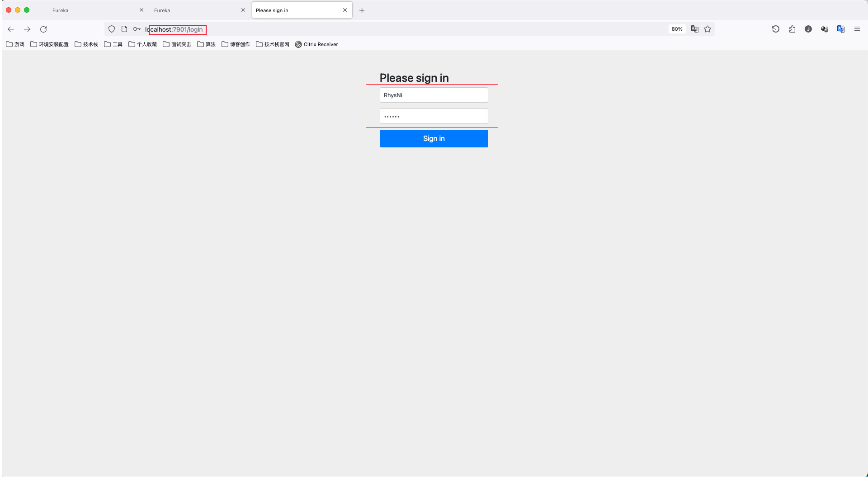
Task: Open the 游戏 bookmarks folder
Action: [15, 44]
